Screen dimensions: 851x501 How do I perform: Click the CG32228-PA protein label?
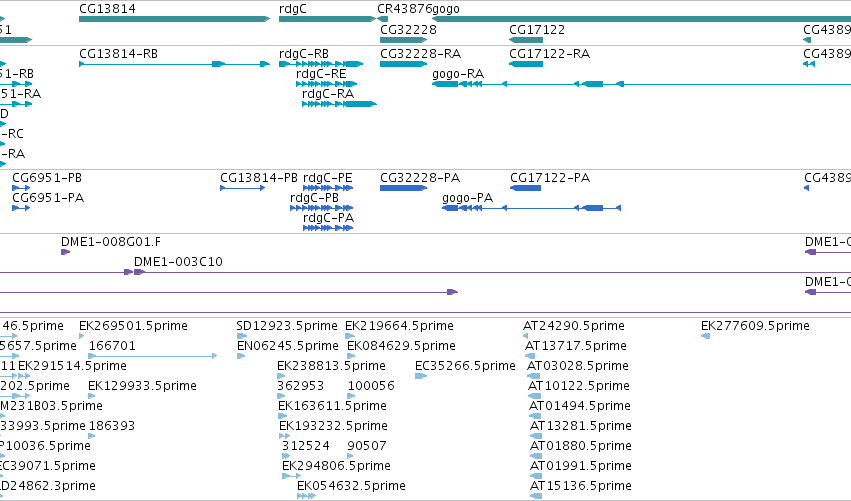tap(420, 178)
